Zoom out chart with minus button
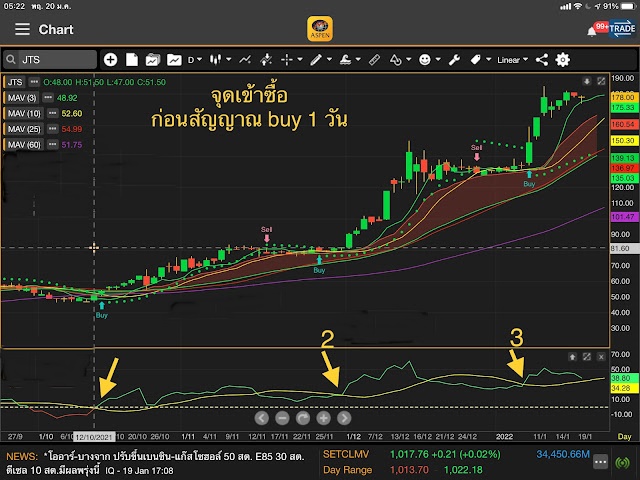 point(282,418)
